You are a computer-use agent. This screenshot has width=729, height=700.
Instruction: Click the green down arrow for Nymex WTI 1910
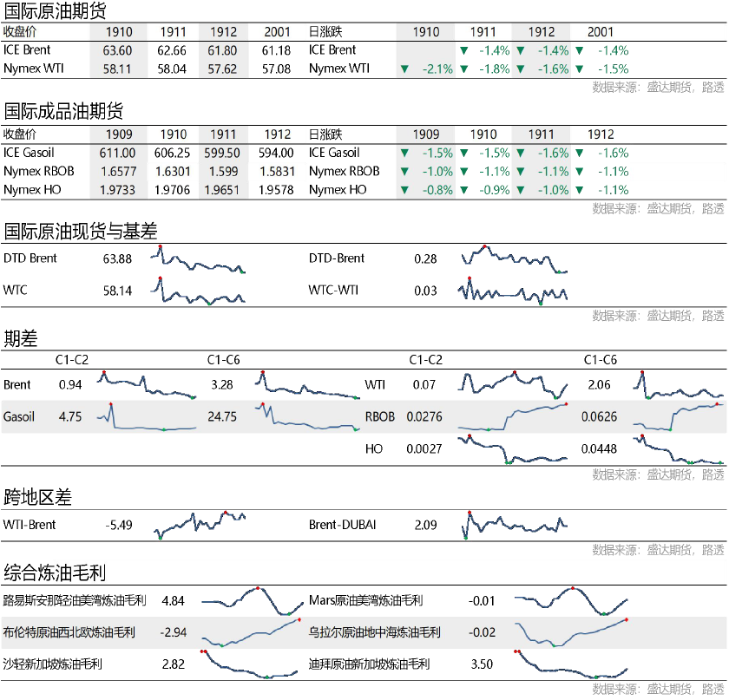[x=404, y=69]
